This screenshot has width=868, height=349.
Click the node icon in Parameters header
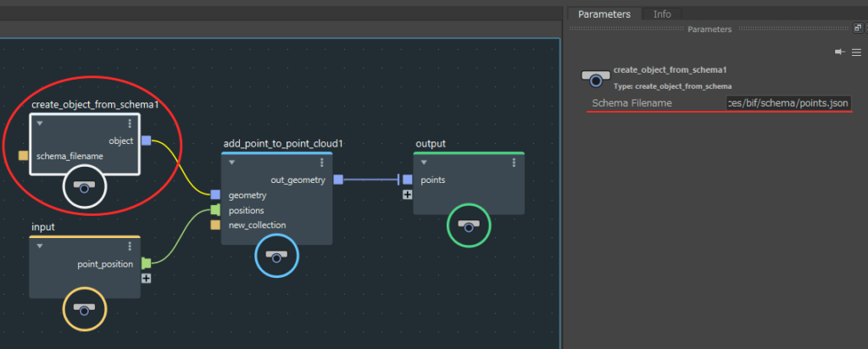click(595, 78)
